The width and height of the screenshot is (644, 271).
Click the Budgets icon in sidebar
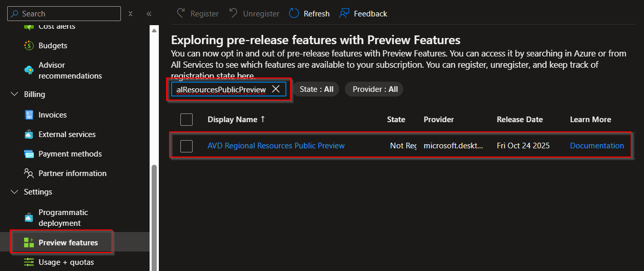click(29, 46)
